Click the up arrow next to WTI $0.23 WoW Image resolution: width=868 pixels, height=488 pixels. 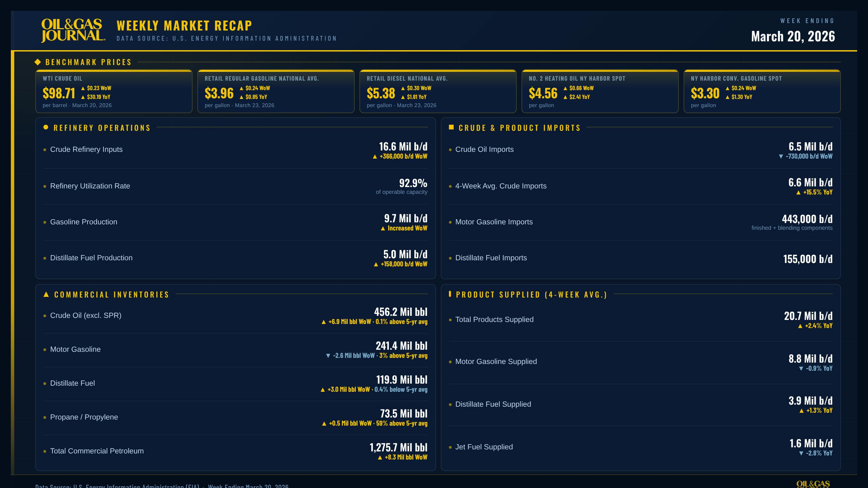[x=83, y=88]
